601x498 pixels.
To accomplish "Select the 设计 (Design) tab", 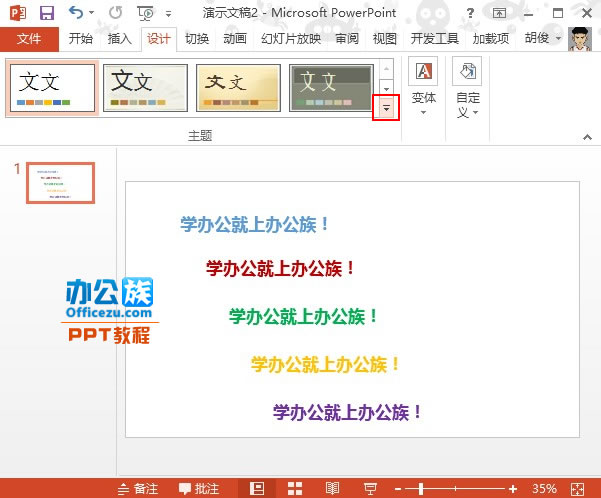I will tap(159, 39).
